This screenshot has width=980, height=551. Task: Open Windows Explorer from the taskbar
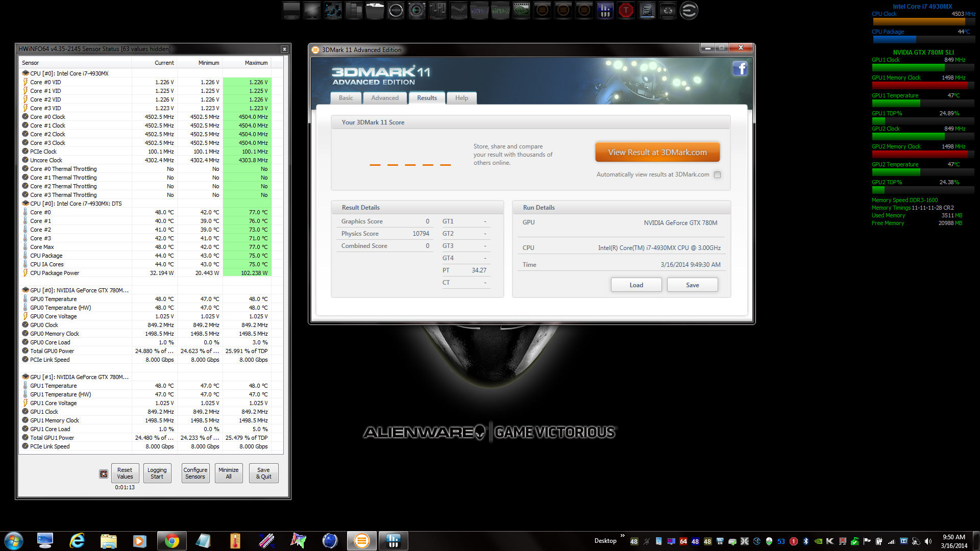click(x=109, y=541)
